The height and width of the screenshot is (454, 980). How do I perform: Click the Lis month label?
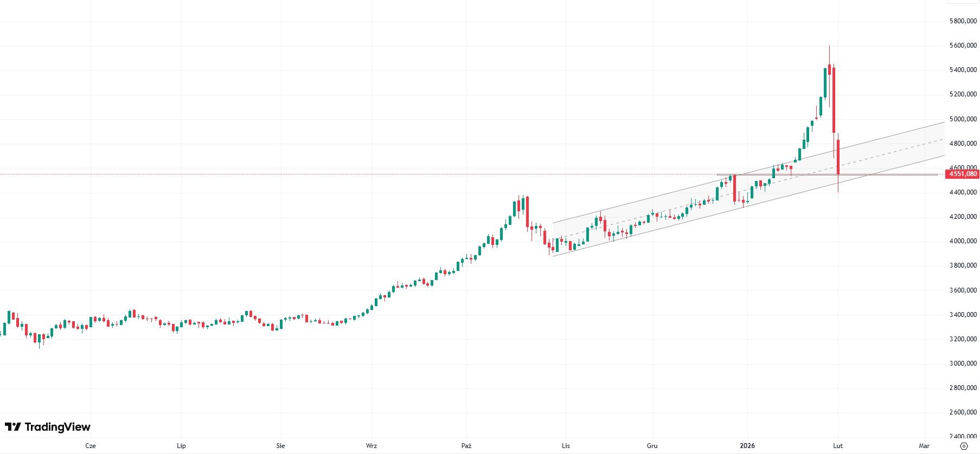pyautogui.click(x=566, y=446)
